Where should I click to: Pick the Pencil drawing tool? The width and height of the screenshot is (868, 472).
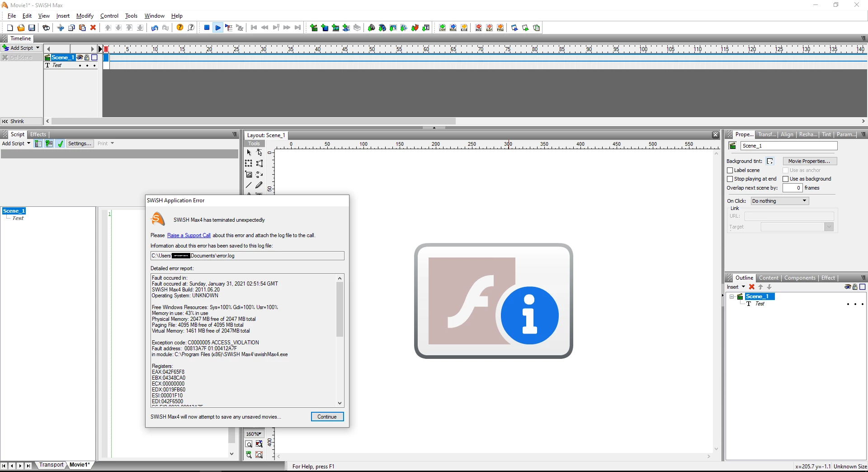[x=259, y=185]
